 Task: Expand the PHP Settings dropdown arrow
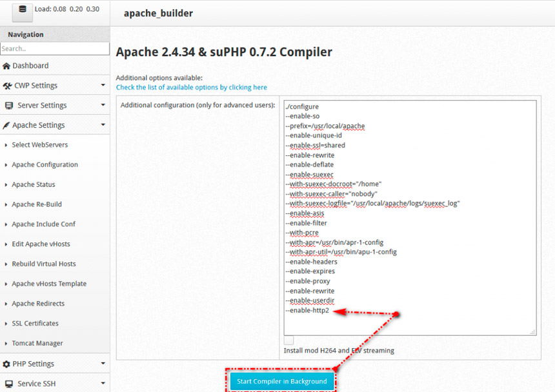click(x=103, y=364)
